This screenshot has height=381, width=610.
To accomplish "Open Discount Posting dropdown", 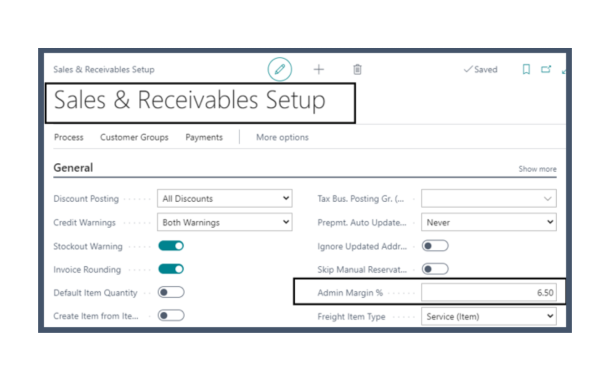I will coord(225,198).
